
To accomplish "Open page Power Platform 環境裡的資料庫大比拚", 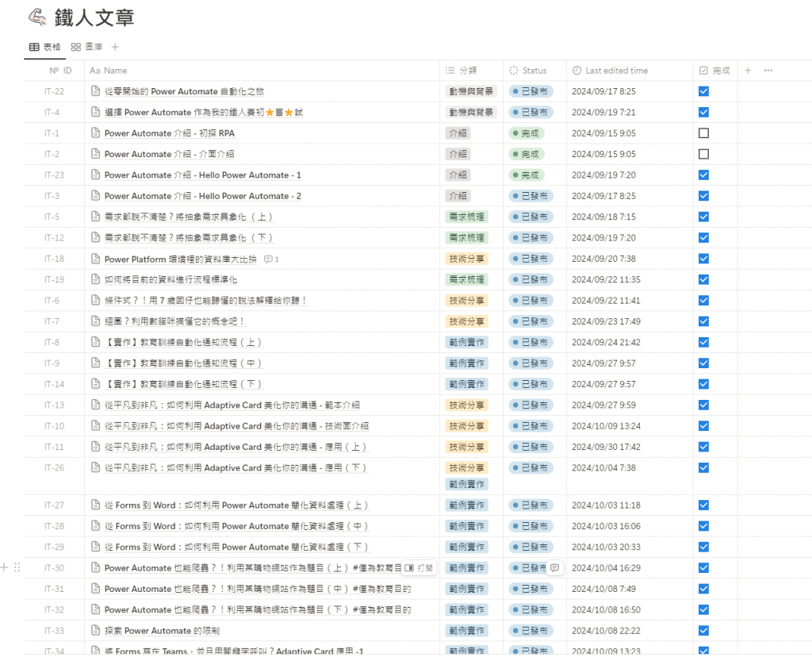I will pos(180,259).
